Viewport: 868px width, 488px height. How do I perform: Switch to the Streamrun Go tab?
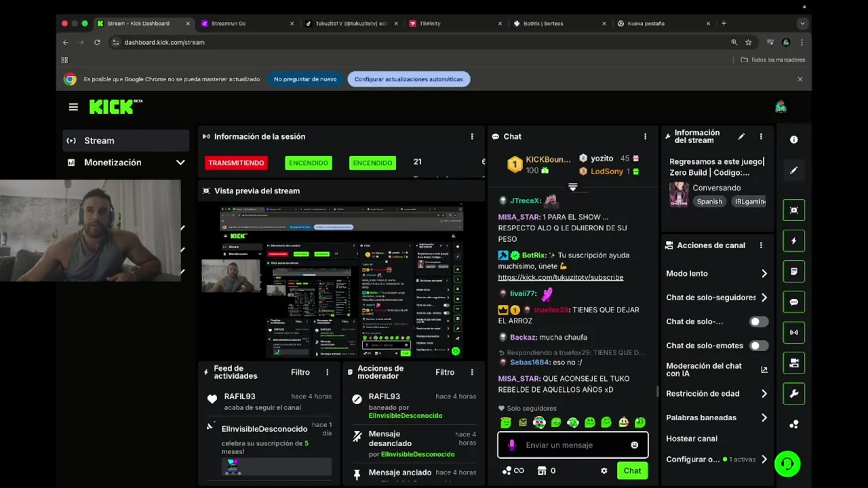[x=248, y=23]
